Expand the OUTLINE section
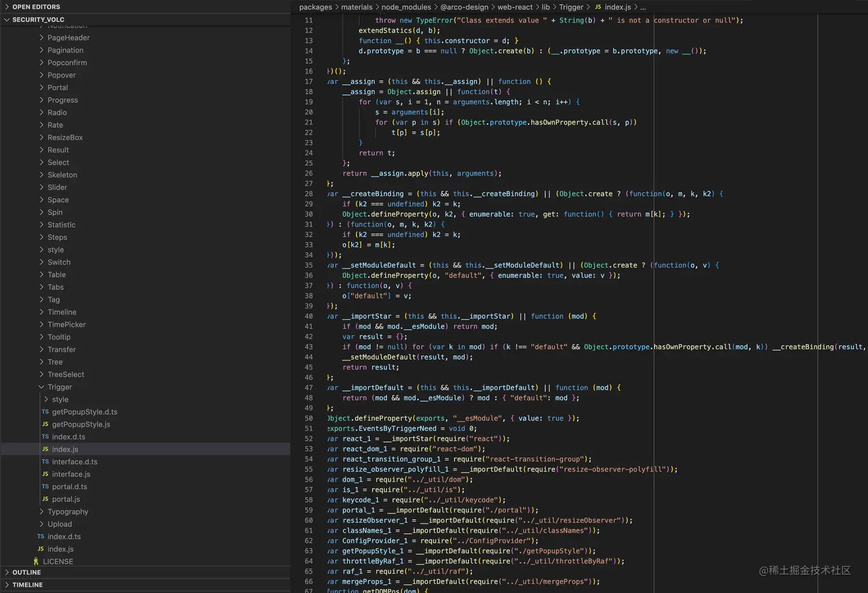Image resolution: width=868 pixels, height=593 pixels. click(7, 572)
